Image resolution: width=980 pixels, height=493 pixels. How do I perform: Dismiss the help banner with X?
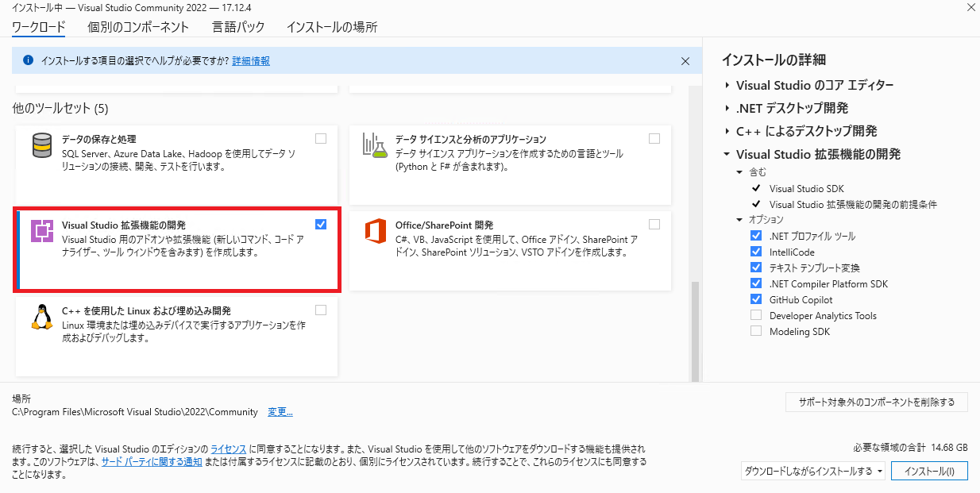685,61
